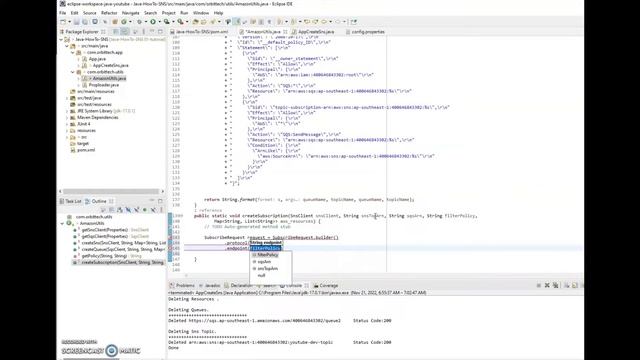640x360 pixels.
Task: Select getSnsClient(Properties) in Outline
Action: pyautogui.click(x=115, y=230)
